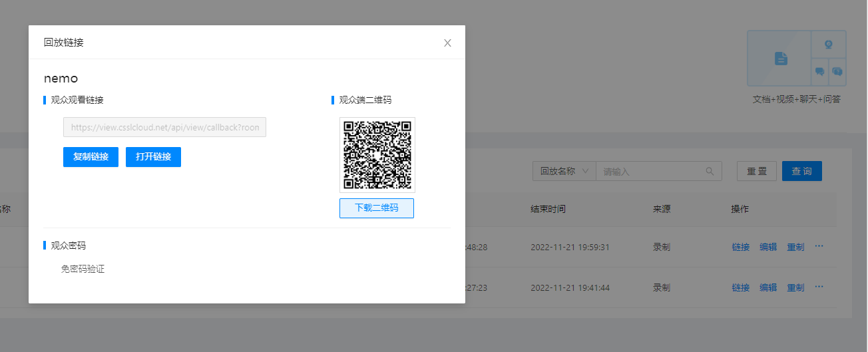
Task: Open more actions (…) for second row
Action: pyautogui.click(x=819, y=287)
